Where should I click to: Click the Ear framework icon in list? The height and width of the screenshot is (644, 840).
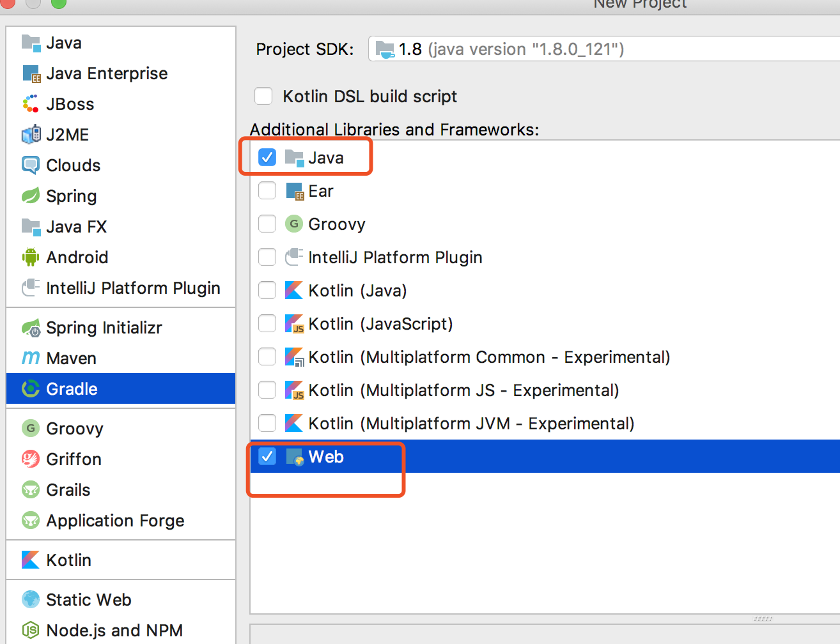tap(294, 191)
